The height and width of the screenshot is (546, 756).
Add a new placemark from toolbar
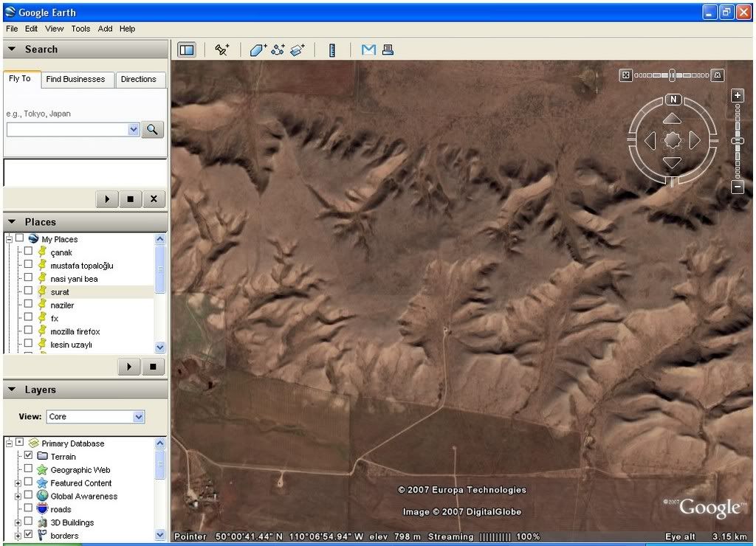[221, 49]
